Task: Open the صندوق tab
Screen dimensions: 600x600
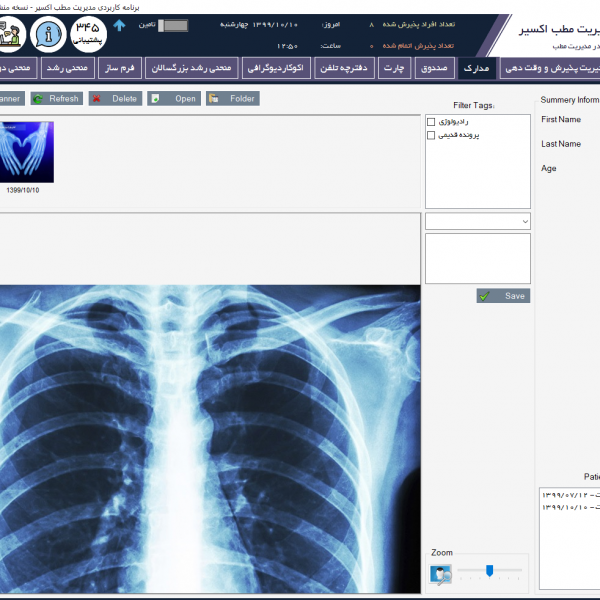Action: pyautogui.click(x=434, y=68)
